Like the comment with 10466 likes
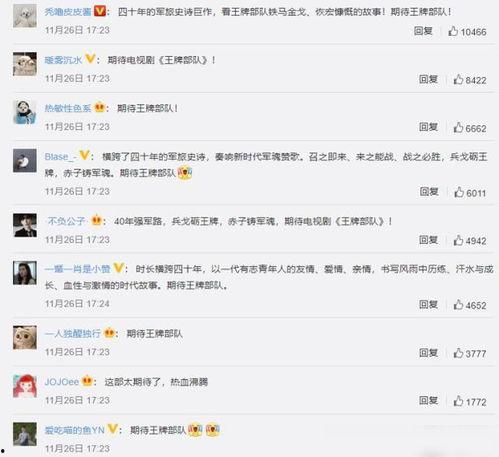Viewport: 499px width, 457px height. pyautogui.click(x=453, y=31)
